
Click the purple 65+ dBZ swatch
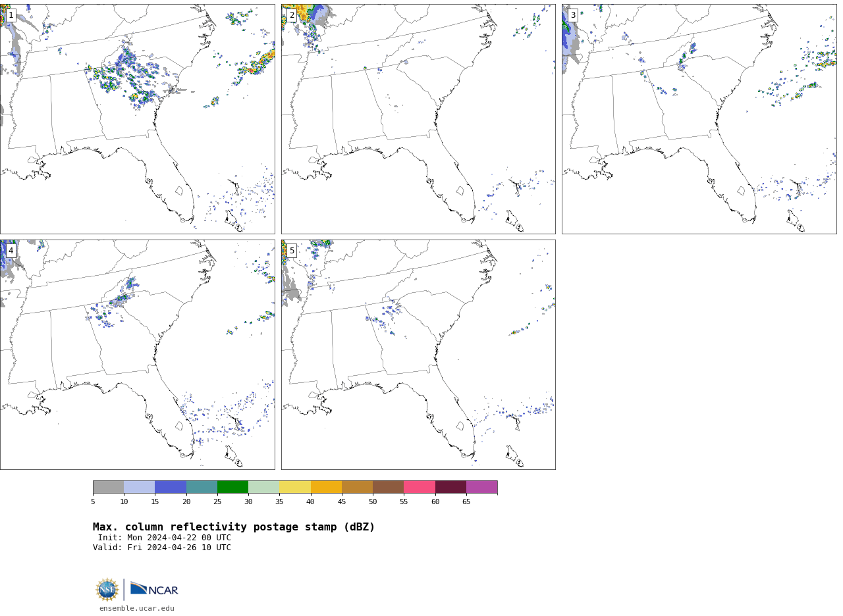coord(482,487)
